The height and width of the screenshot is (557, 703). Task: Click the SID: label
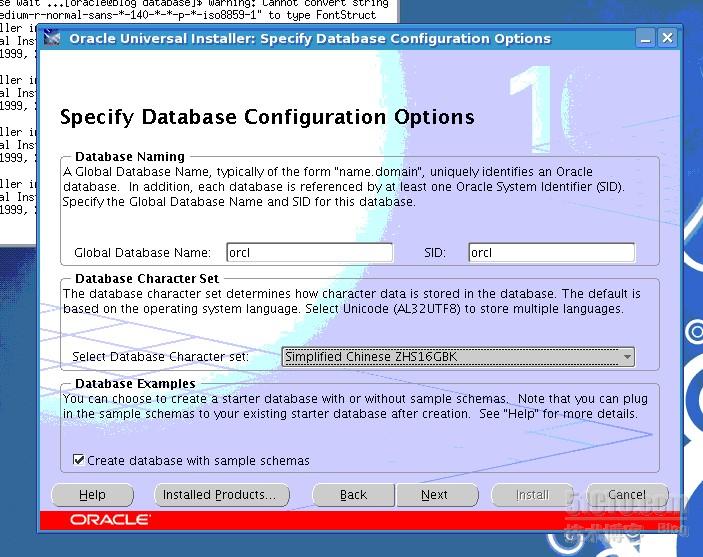pos(435,252)
